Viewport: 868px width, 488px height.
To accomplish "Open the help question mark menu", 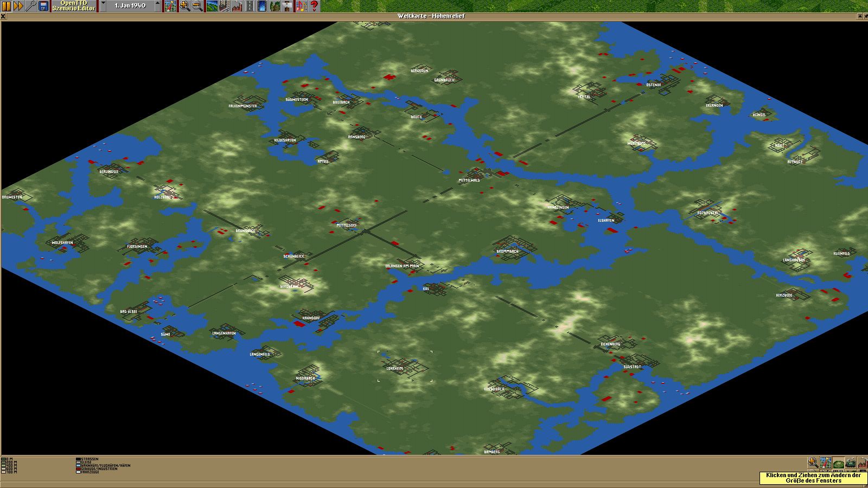I will coord(314,6).
